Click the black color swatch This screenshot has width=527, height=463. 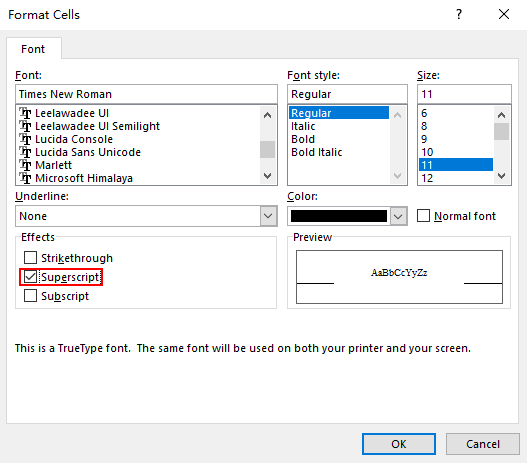(339, 216)
